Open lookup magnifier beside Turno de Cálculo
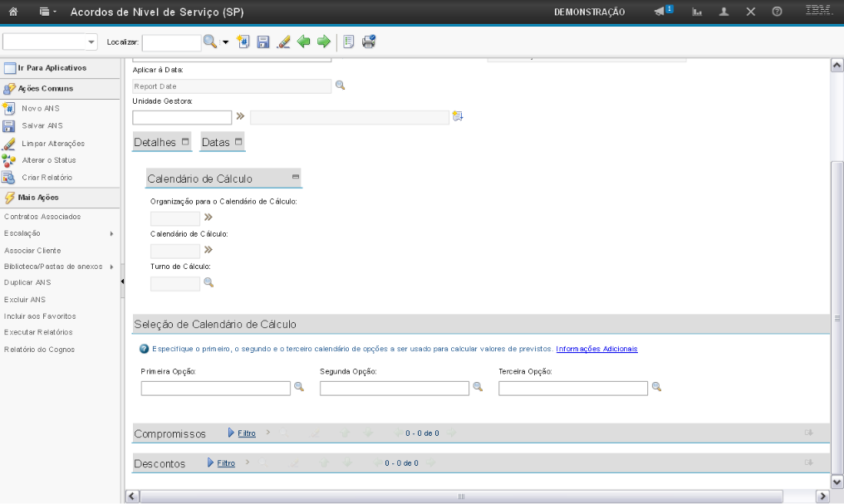Viewport: 844px width, 504px height. (x=209, y=282)
